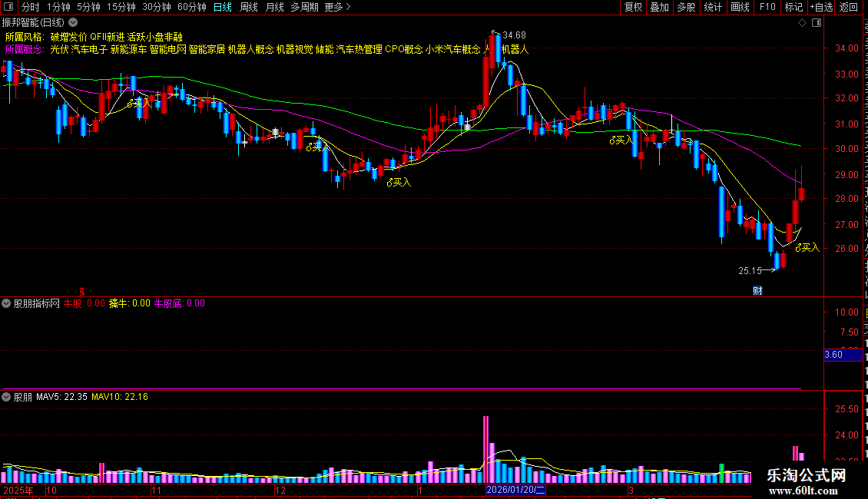Click the diamond marker icon above the chart
This screenshot has width=868, height=499.
tap(802, 23)
